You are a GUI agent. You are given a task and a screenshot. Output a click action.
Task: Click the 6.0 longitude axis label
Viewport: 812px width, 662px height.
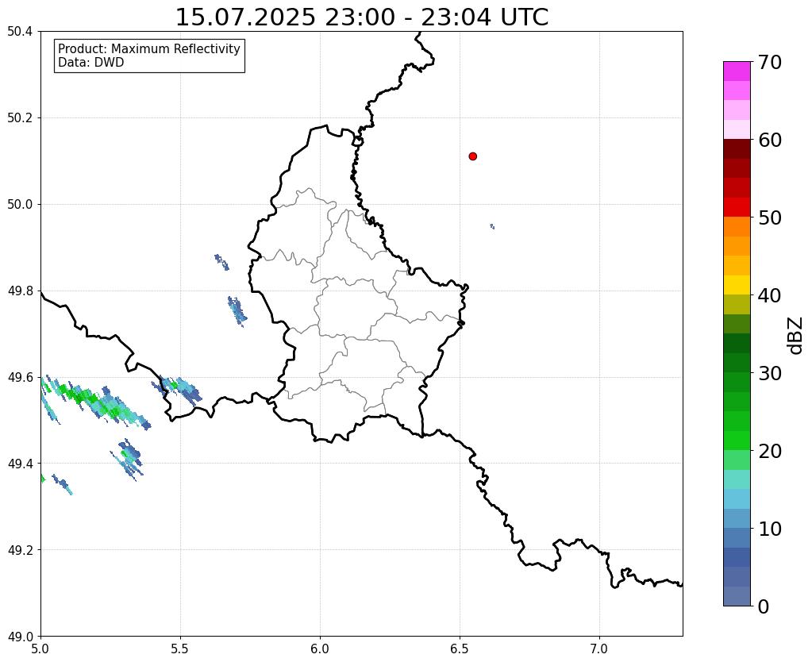[320, 649]
